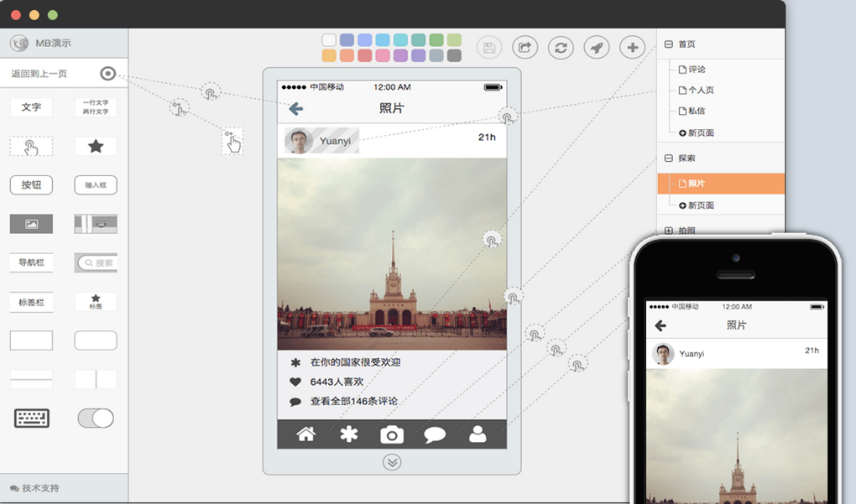This screenshot has width=856, height=504.
Task: Collapse the 探索 group in the page tree
Action: point(669,158)
